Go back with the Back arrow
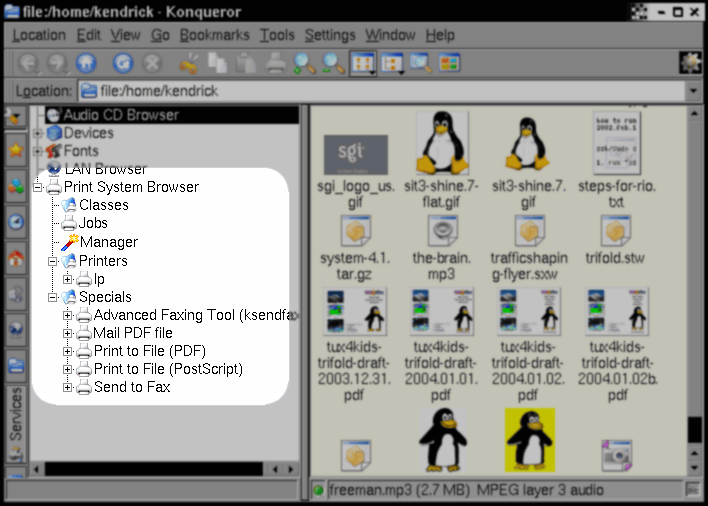The height and width of the screenshot is (506, 708). 29,63
